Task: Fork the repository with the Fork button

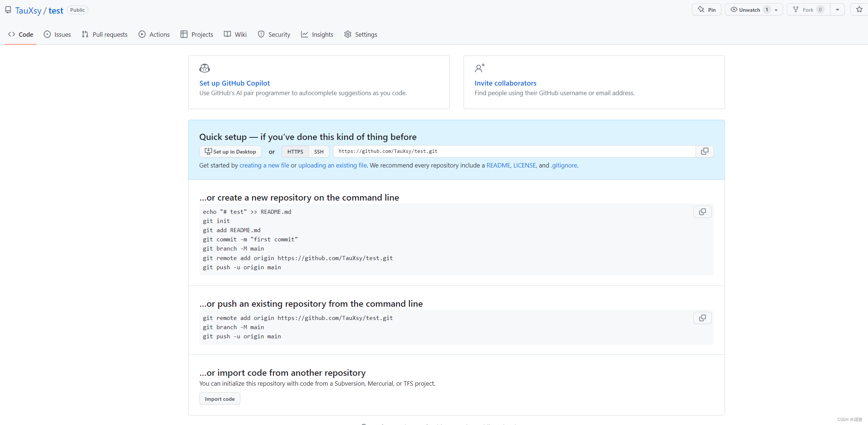Action: (809, 10)
